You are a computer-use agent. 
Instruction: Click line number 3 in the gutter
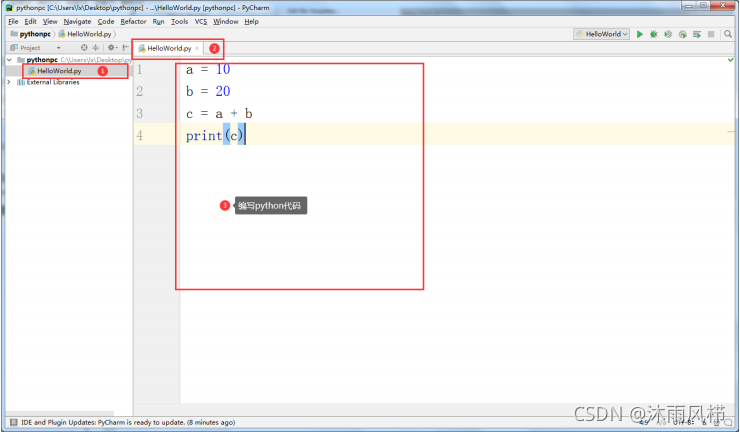click(139, 113)
